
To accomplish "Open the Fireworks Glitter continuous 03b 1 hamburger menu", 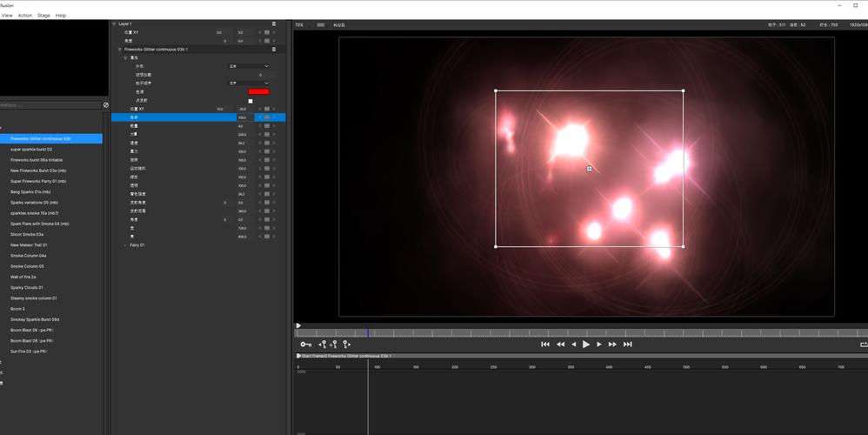I will (x=273, y=50).
